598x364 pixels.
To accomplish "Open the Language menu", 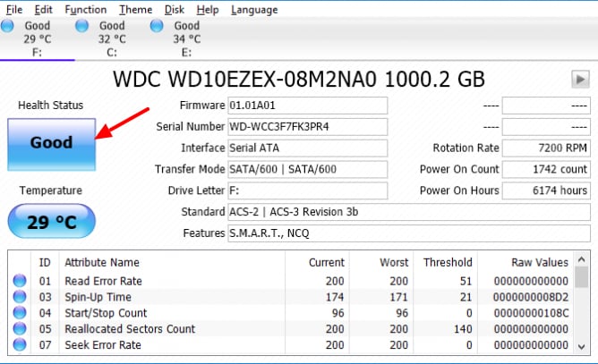I will [x=254, y=10].
